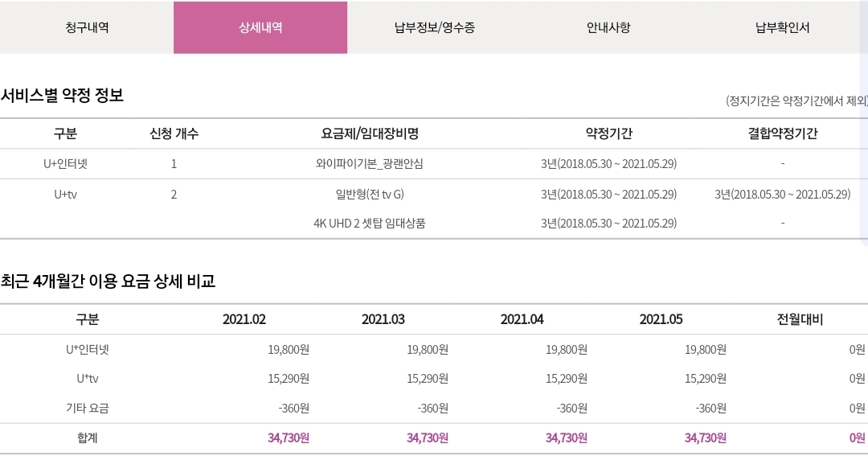The image size is (868, 456).
Task: Open the 납부정보/영수증 tab
Action: coord(435,27)
